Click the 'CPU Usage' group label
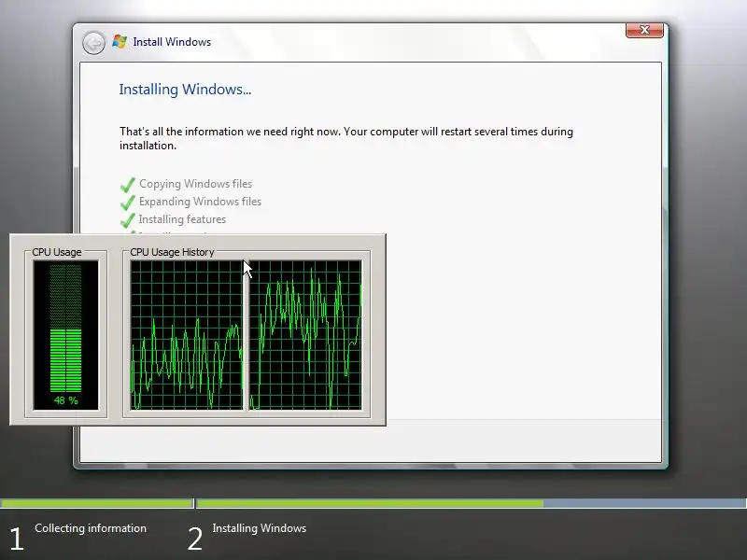Screen dimensions: 747x560 [x=57, y=252]
